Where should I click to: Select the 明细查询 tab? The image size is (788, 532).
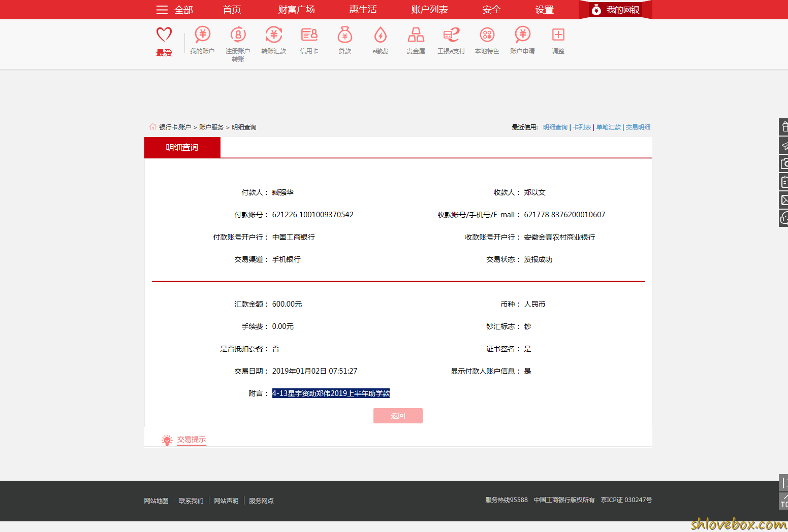click(182, 147)
